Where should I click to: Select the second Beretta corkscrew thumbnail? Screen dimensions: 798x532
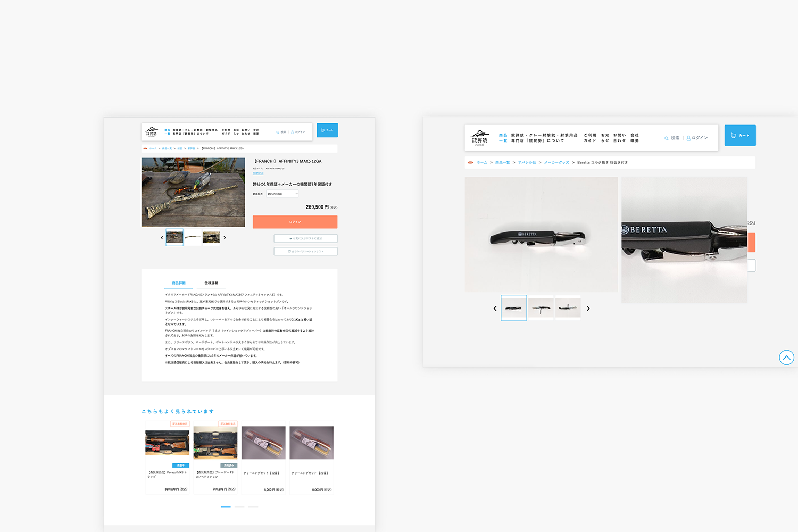541,307
